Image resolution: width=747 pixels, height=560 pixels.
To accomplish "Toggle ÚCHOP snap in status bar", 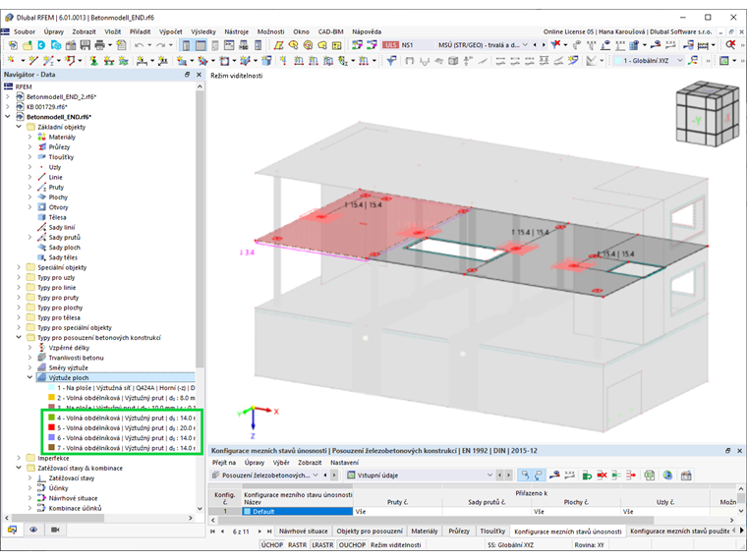I will point(272,544).
